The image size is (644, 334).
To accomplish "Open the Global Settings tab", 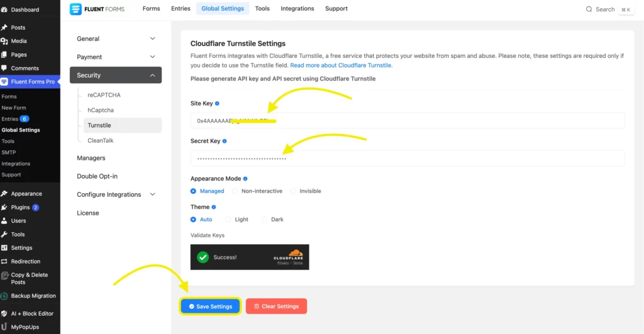I will tap(223, 9).
